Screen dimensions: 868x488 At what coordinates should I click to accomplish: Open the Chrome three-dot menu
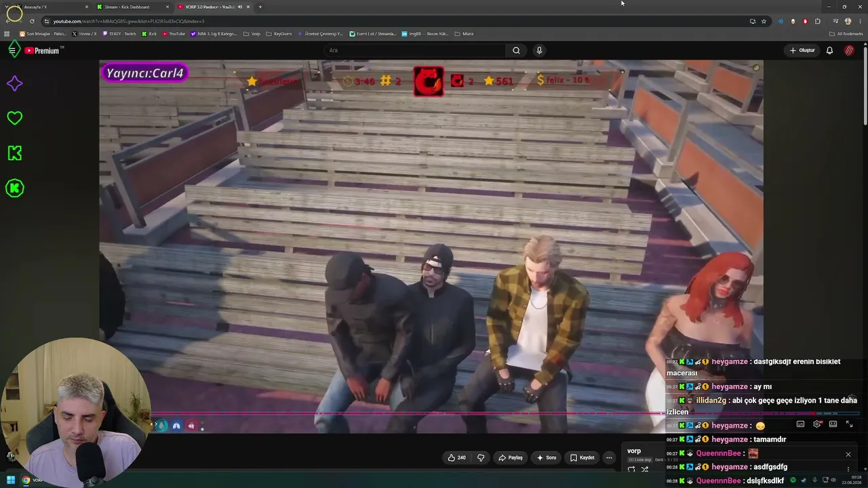[x=859, y=21]
